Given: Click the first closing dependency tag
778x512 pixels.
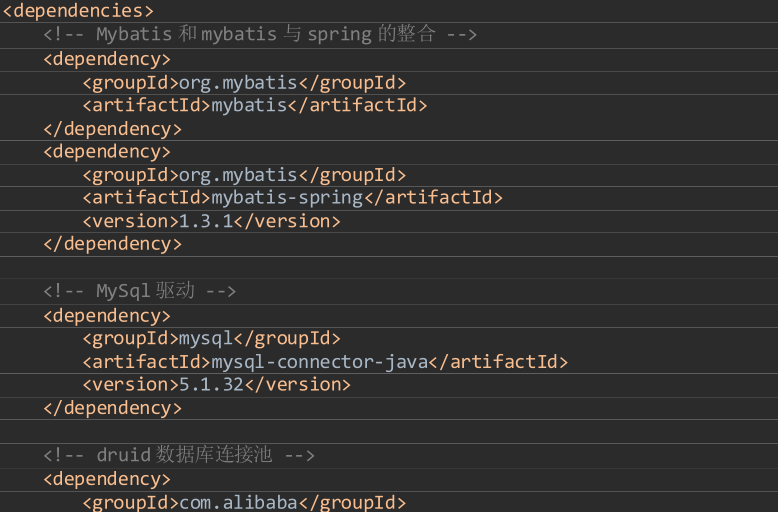Looking at the screenshot, I should [x=112, y=129].
